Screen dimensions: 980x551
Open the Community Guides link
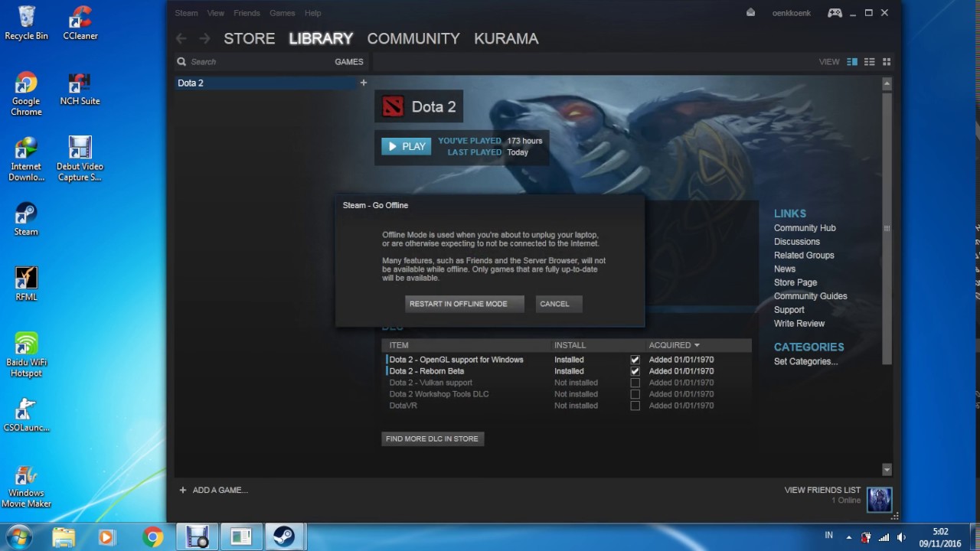click(x=810, y=296)
